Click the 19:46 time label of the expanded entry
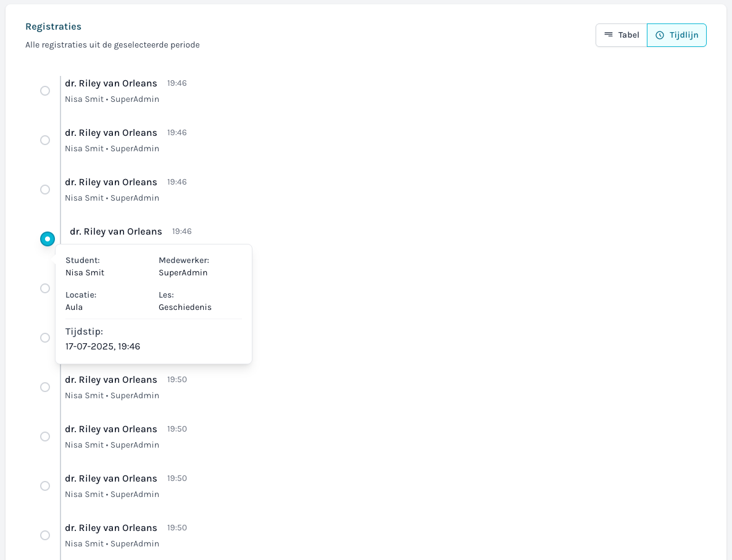This screenshot has height=560, width=732. tap(182, 232)
